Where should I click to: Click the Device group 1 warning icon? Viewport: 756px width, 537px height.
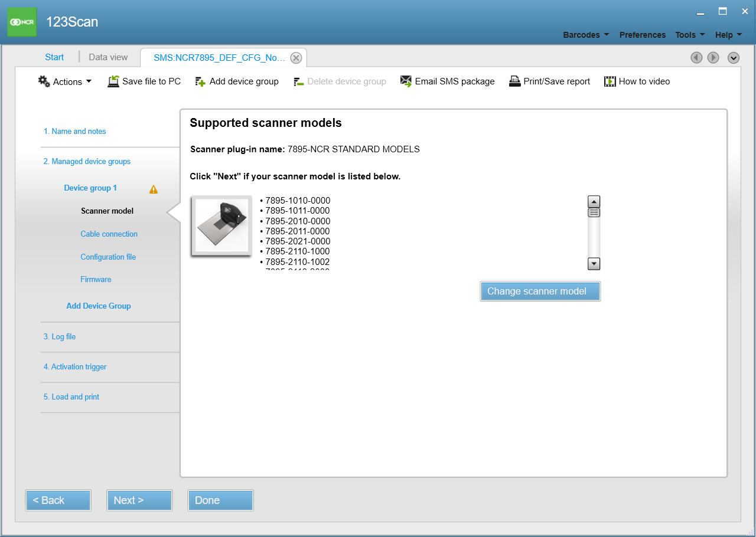tap(154, 189)
